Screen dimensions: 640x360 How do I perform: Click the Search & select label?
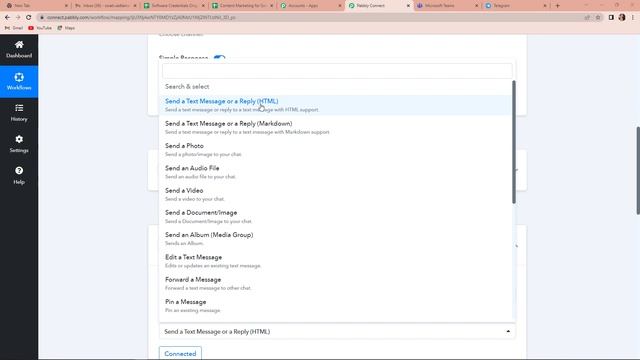[187, 87]
